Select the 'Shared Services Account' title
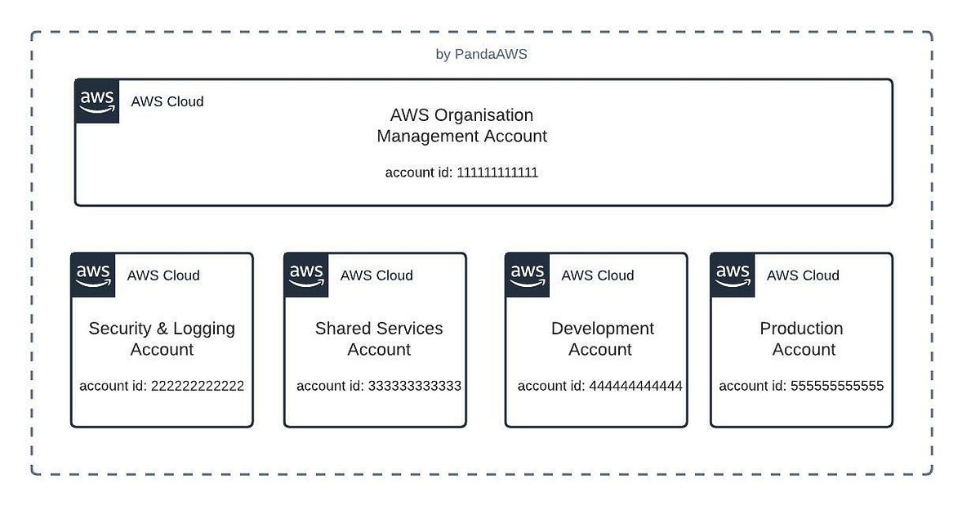Screen dimensions: 980x506 (x=379, y=338)
